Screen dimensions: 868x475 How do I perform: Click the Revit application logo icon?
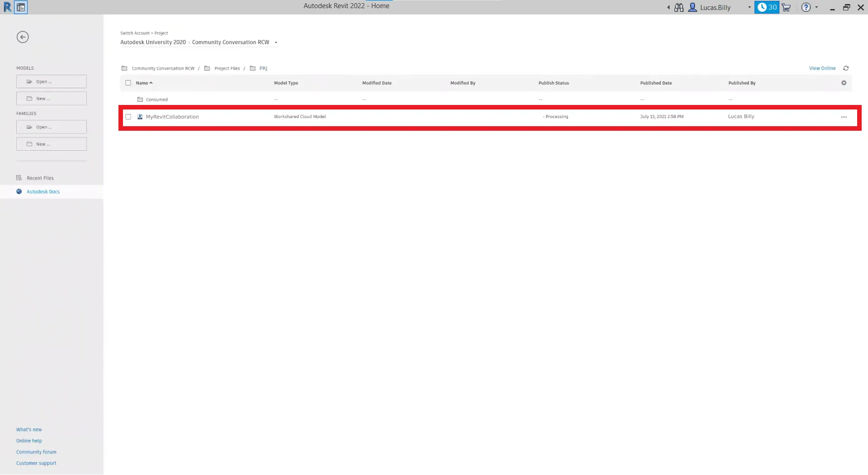pyautogui.click(x=7, y=7)
